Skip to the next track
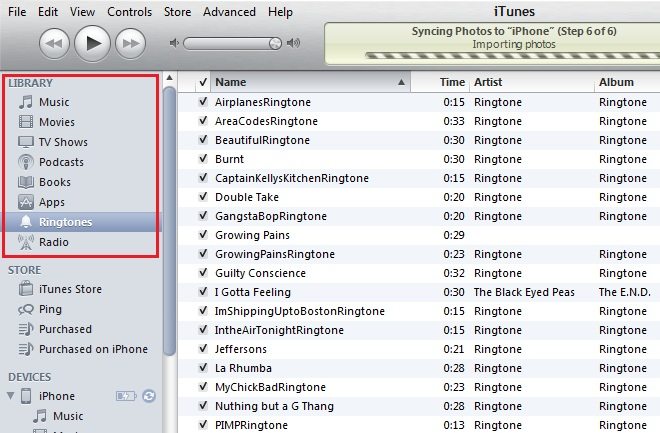The height and width of the screenshot is (433, 660). click(130, 43)
